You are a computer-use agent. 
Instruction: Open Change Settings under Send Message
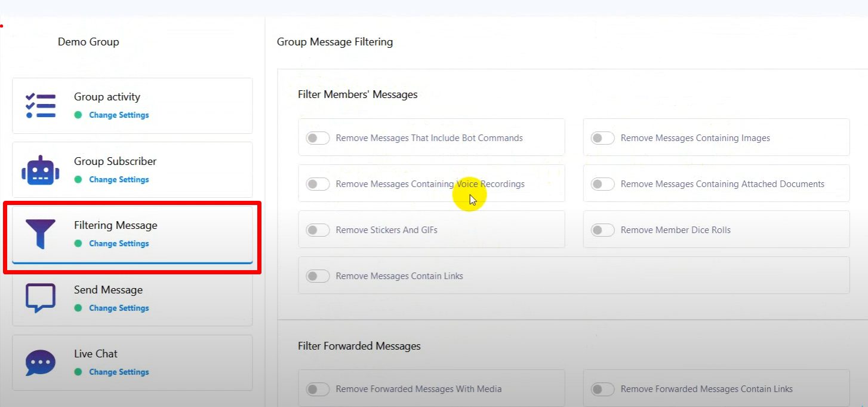pyautogui.click(x=119, y=308)
